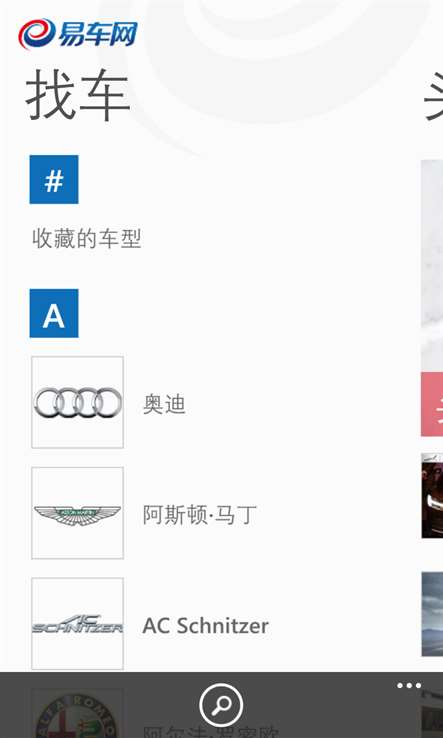Switch to the next pivot header
This screenshot has width=443, height=738.
pyautogui.click(x=433, y=96)
